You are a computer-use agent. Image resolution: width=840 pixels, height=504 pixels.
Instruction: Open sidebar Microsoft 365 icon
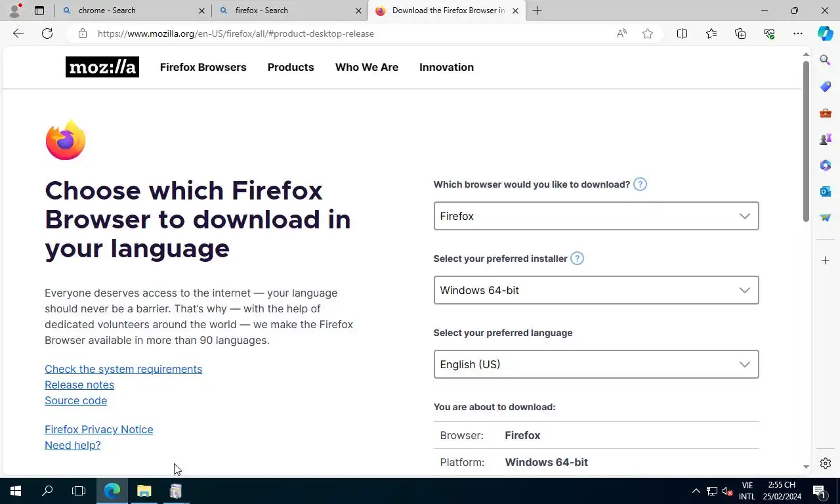(x=826, y=165)
